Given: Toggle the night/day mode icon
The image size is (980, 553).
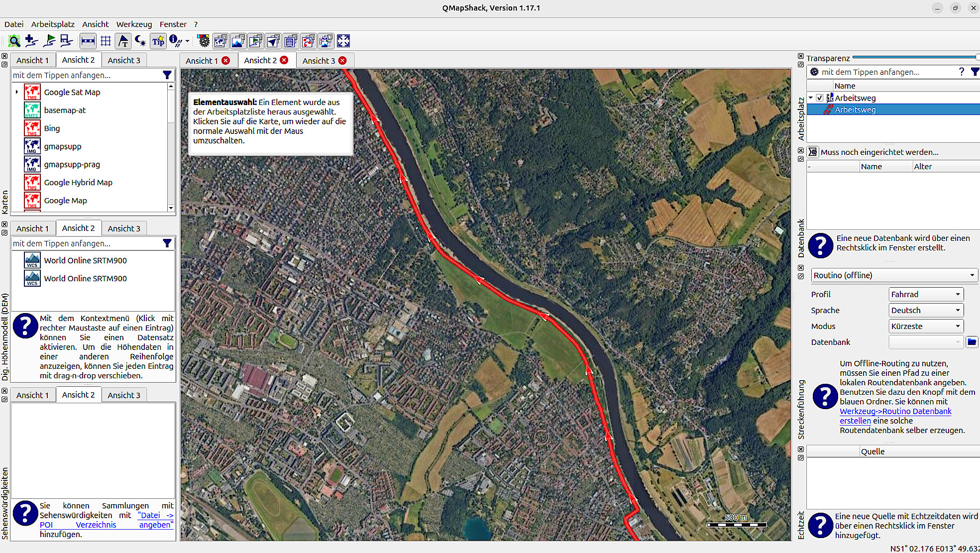Looking at the screenshot, I should 140,41.
